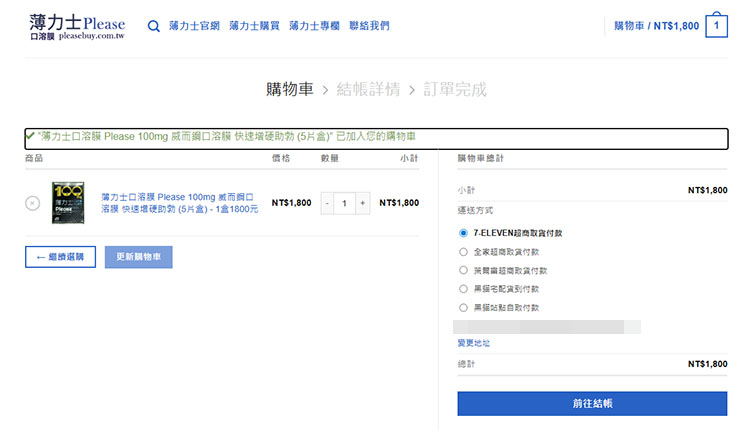
Task: Select 黑貓站點自取付款 radio option
Action: [463, 308]
